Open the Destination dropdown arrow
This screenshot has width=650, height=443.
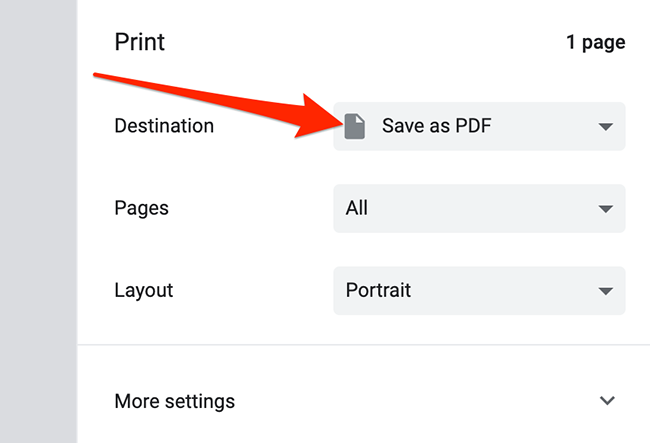(604, 127)
